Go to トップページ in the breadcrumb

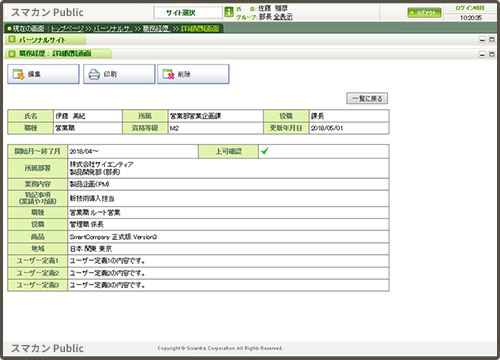[x=67, y=29]
